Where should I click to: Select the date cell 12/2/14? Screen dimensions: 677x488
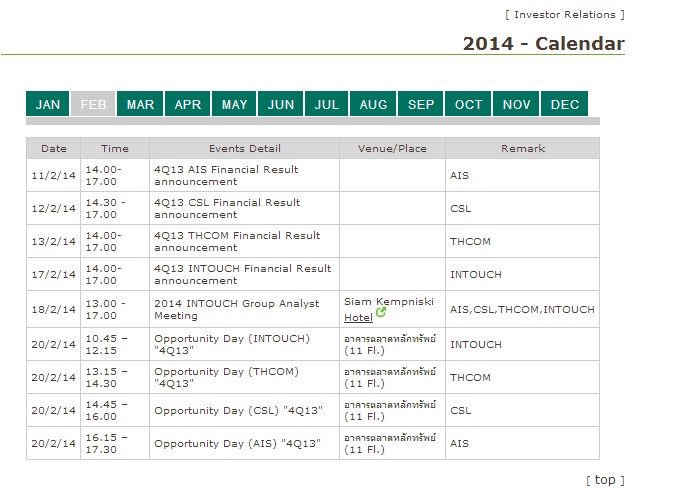click(54, 208)
